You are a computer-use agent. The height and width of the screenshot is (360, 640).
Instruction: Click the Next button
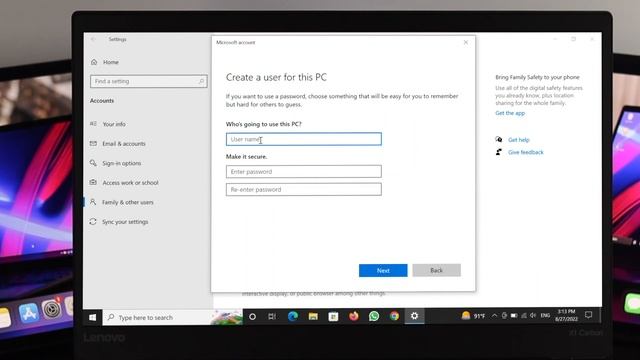[x=383, y=270]
